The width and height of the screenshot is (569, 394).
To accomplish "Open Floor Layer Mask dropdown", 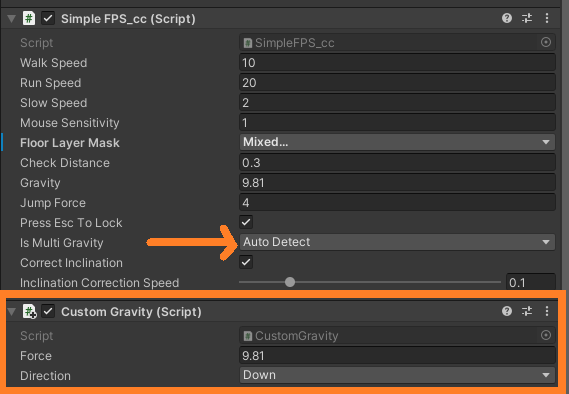I will click(397, 142).
